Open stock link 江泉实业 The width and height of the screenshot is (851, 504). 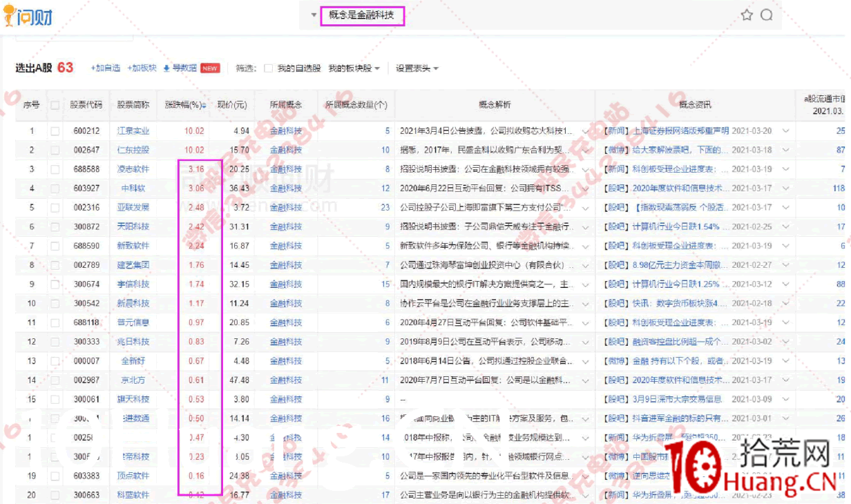click(x=133, y=130)
